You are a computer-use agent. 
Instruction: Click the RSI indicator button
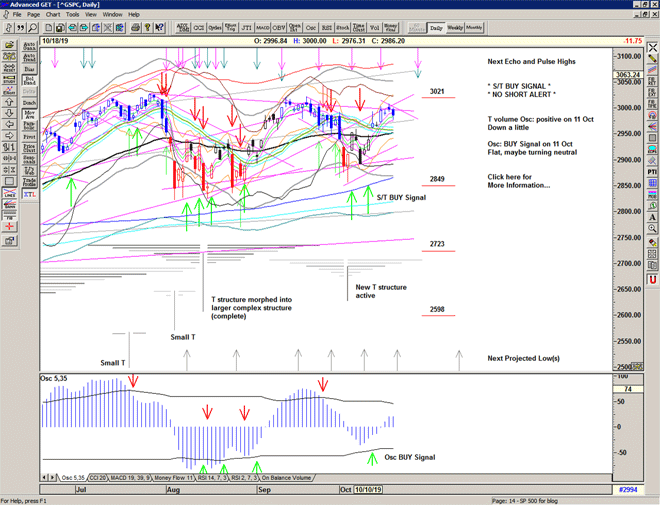(x=327, y=28)
